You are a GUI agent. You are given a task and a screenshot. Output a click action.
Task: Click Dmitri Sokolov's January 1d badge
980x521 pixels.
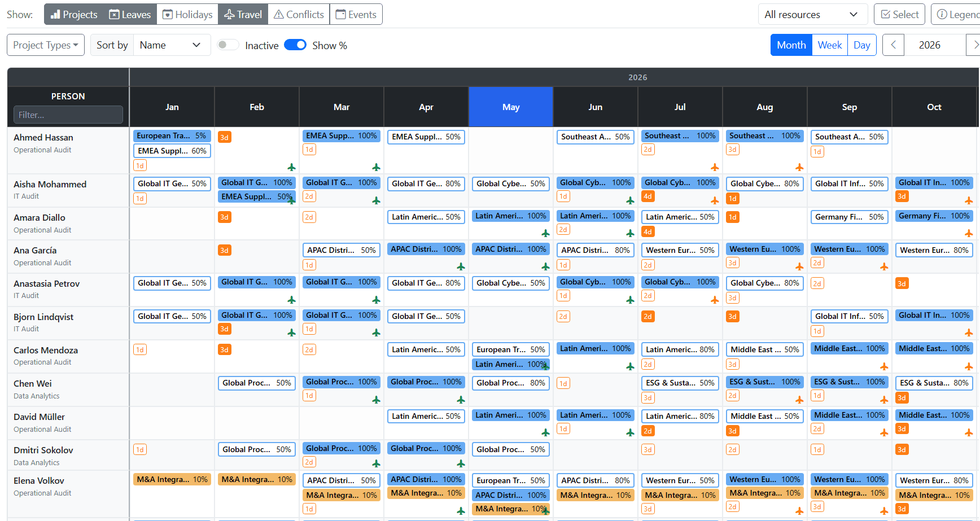tap(140, 449)
